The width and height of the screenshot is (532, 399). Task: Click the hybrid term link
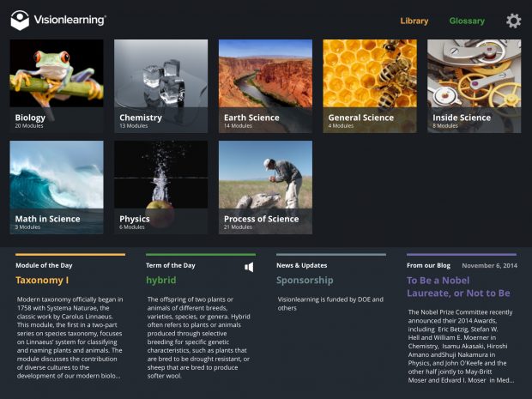tap(161, 281)
